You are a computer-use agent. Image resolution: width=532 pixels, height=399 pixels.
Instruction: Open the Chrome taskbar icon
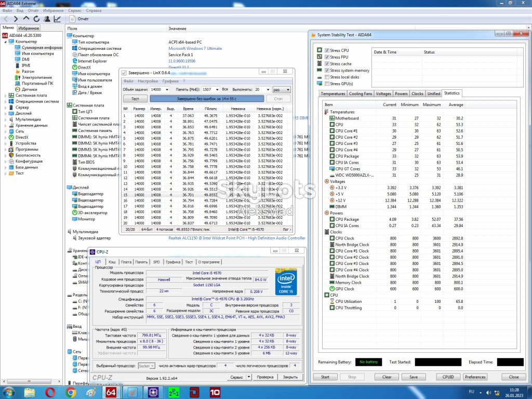coord(71,392)
